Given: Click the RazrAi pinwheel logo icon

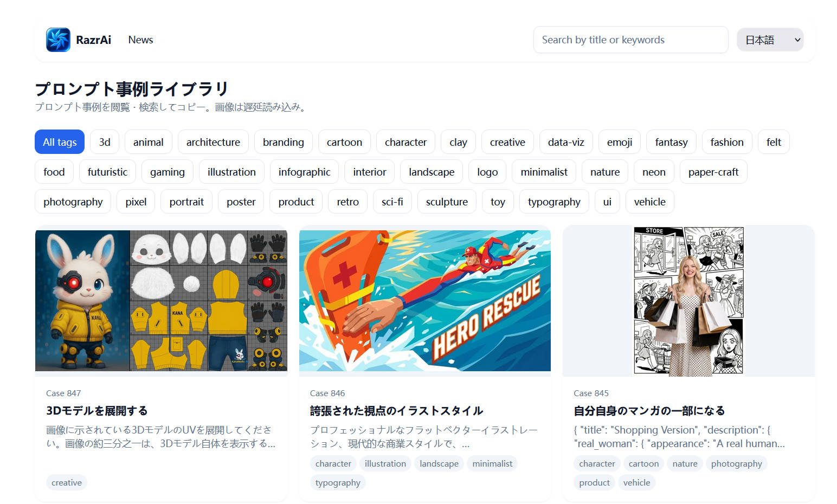Looking at the screenshot, I should [x=58, y=40].
